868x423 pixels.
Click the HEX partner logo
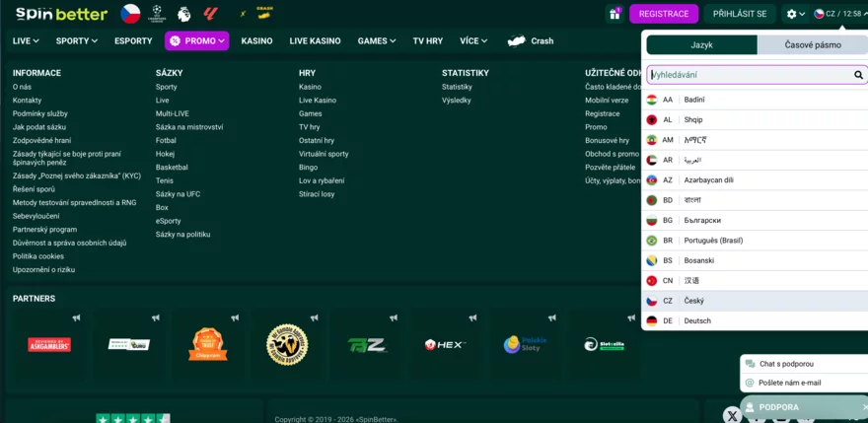[446, 344]
